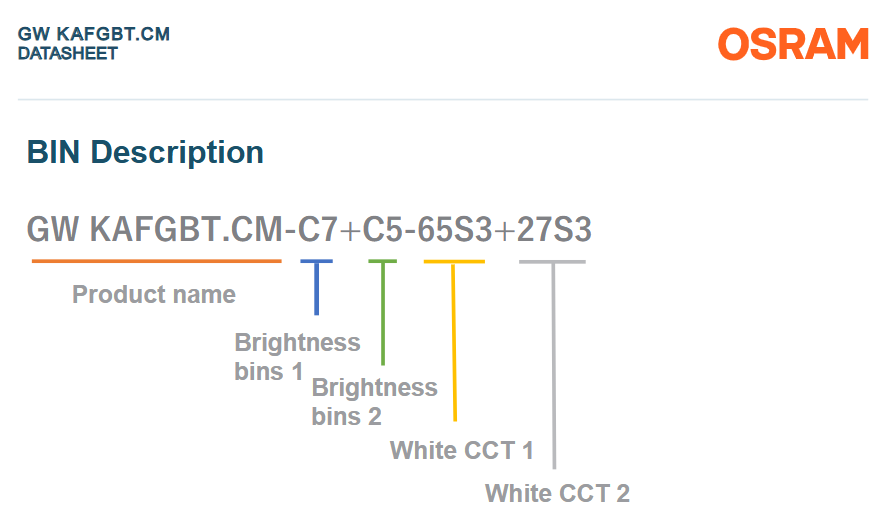This screenshot has width=884, height=530.
Task: Click the GW KAFGBT.CM header title
Action: tap(94, 34)
